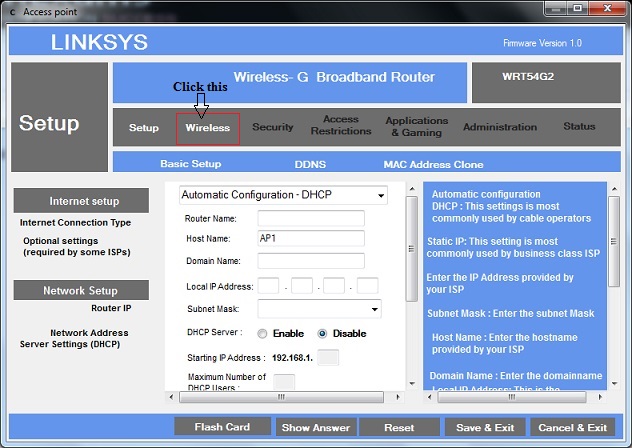
Task: Click the 'Firmware Version 1.0' text
Action: (x=543, y=43)
